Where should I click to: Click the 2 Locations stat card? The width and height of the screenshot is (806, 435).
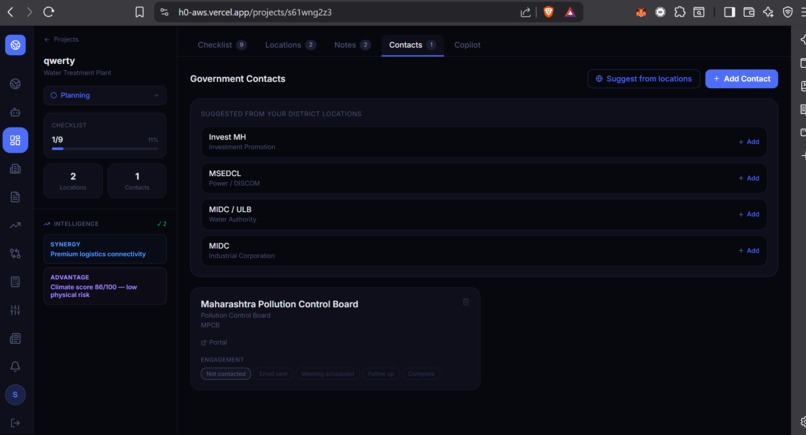tap(73, 180)
